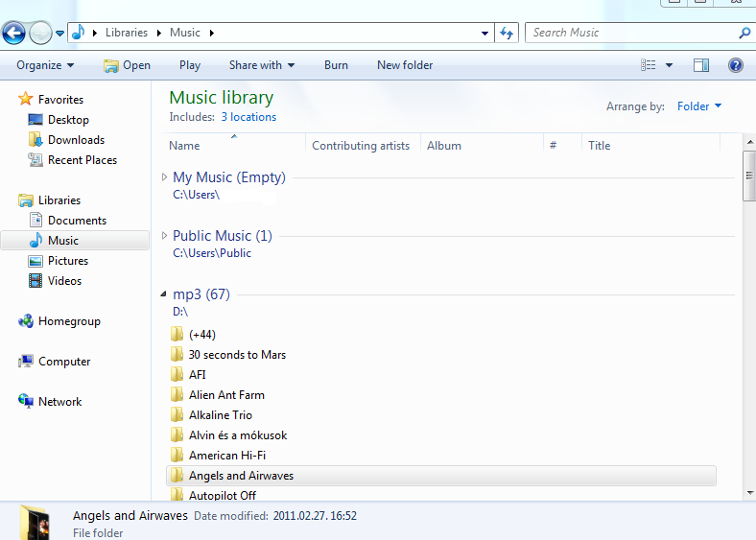756x540 pixels.
Task: Click the Date modified value in details pane
Action: click(x=315, y=516)
